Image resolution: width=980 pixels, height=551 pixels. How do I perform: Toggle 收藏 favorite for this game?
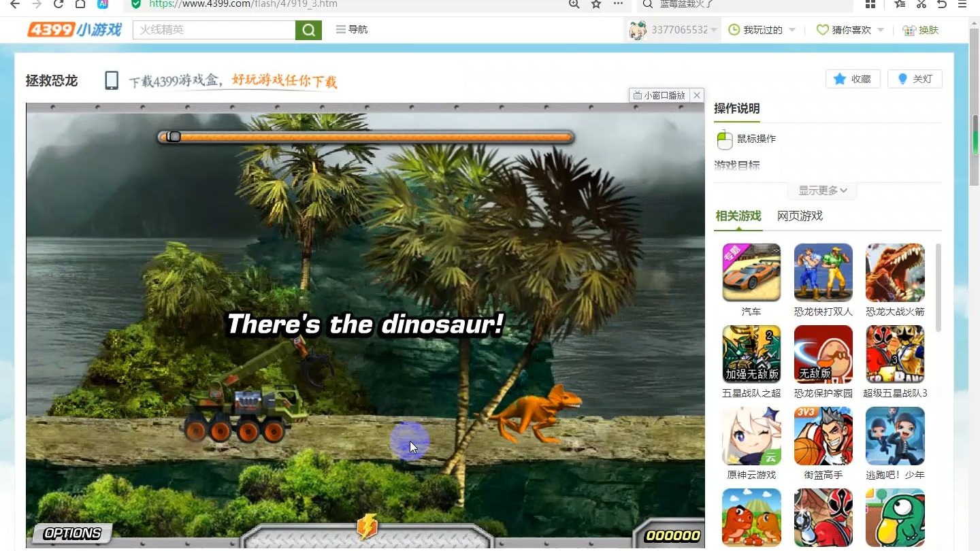(x=853, y=79)
